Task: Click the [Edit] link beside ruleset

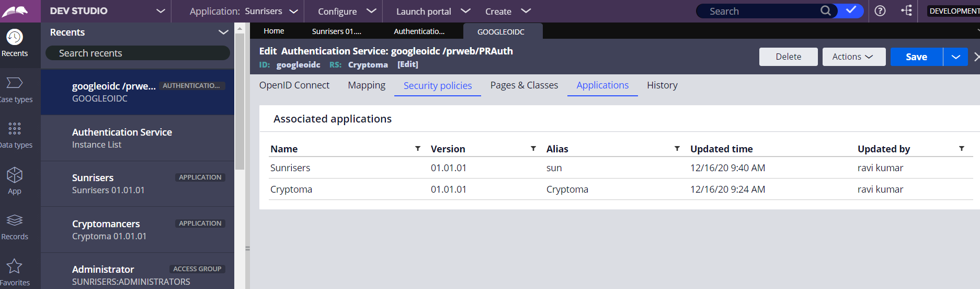Action: tap(407, 64)
